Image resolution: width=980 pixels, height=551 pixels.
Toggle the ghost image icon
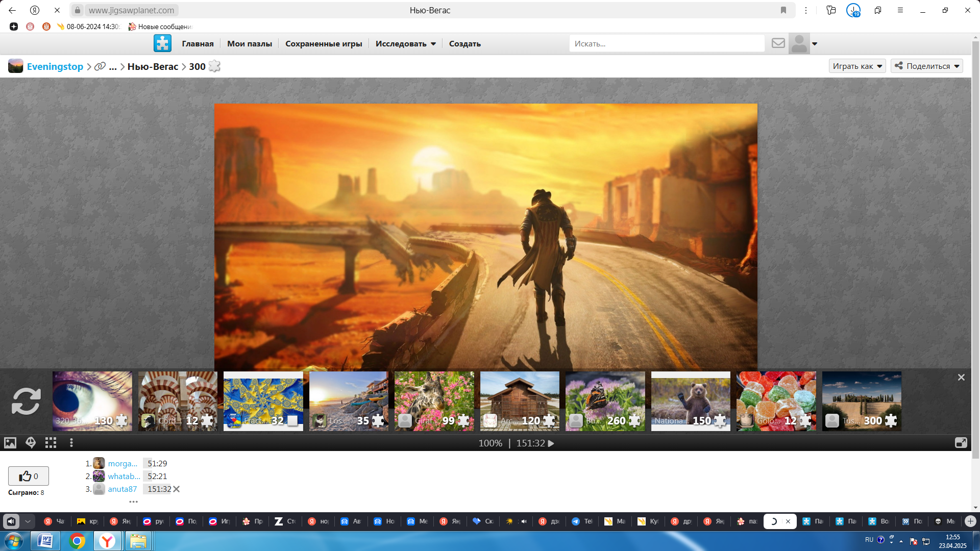coord(31,443)
